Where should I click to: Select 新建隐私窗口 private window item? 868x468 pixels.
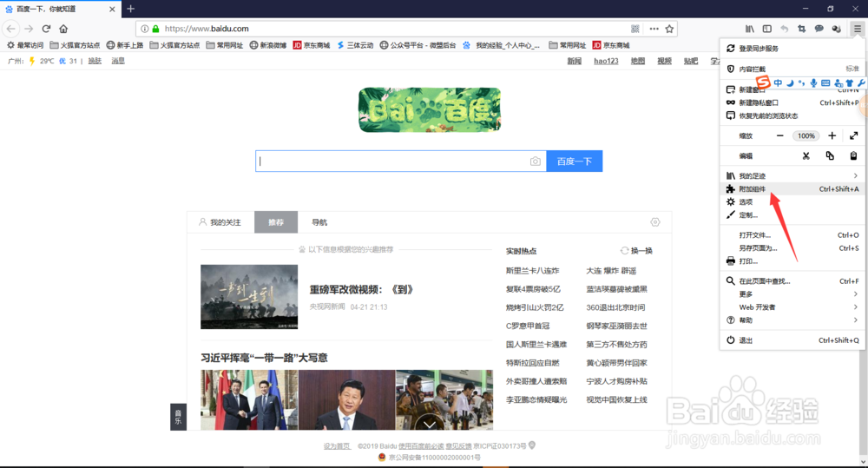792,102
